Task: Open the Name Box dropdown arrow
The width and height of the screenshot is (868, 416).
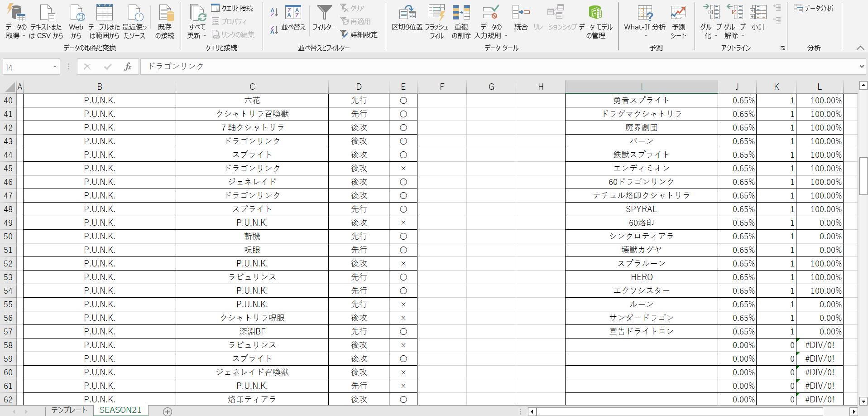Action: [55, 67]
